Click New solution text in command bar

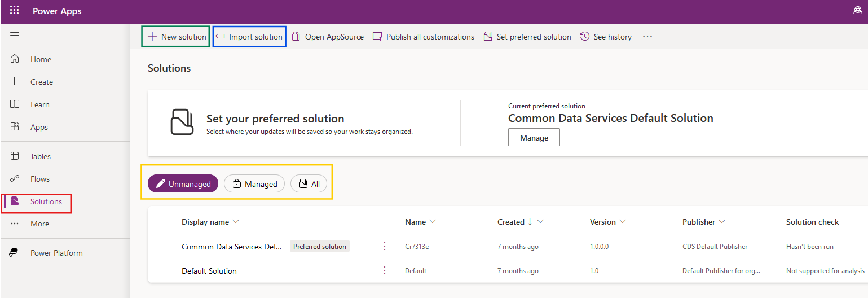(x=184, y=37)
